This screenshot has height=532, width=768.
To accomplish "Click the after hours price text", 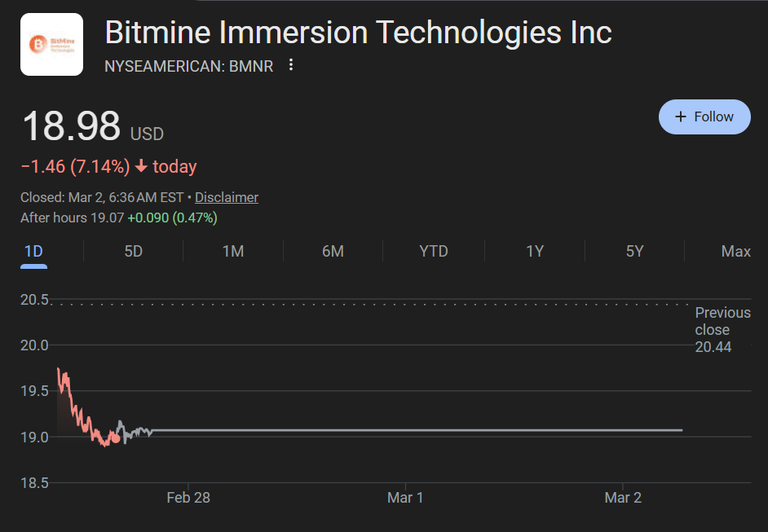I will [121, 218].
